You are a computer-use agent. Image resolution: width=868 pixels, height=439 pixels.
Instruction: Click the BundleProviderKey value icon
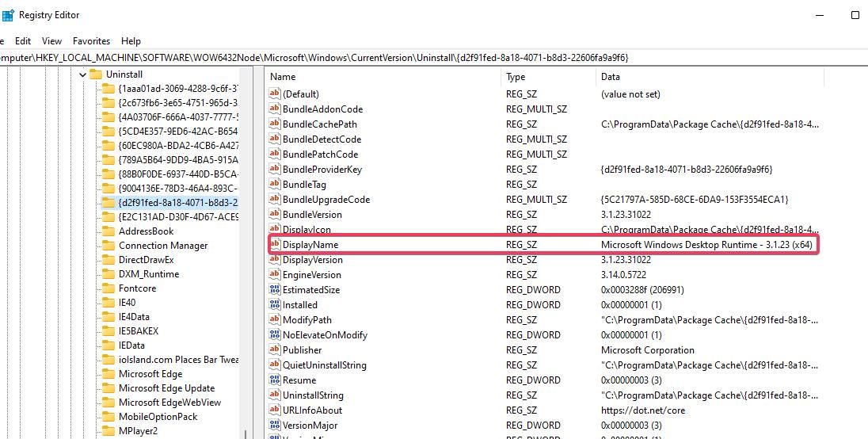[275, 170]
